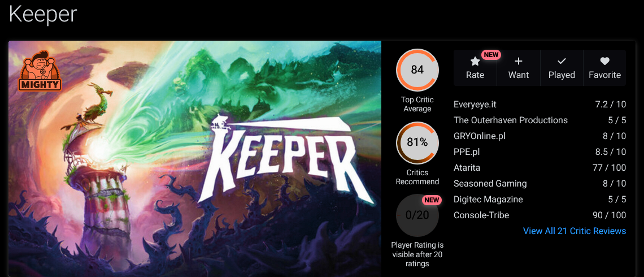Click the 81% Critics Recommend circle
Image resolution: width=644 pixels, height=277 pixels.
tap(417, 142)
